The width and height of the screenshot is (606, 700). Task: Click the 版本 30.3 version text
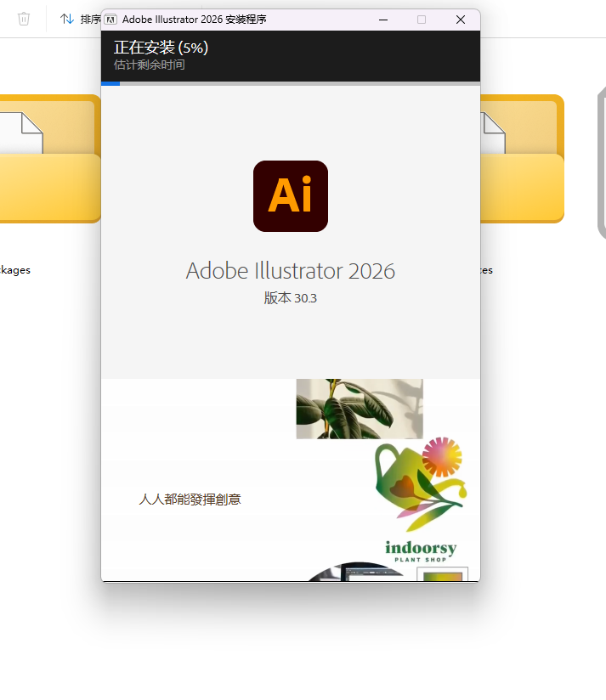[291, 298]
